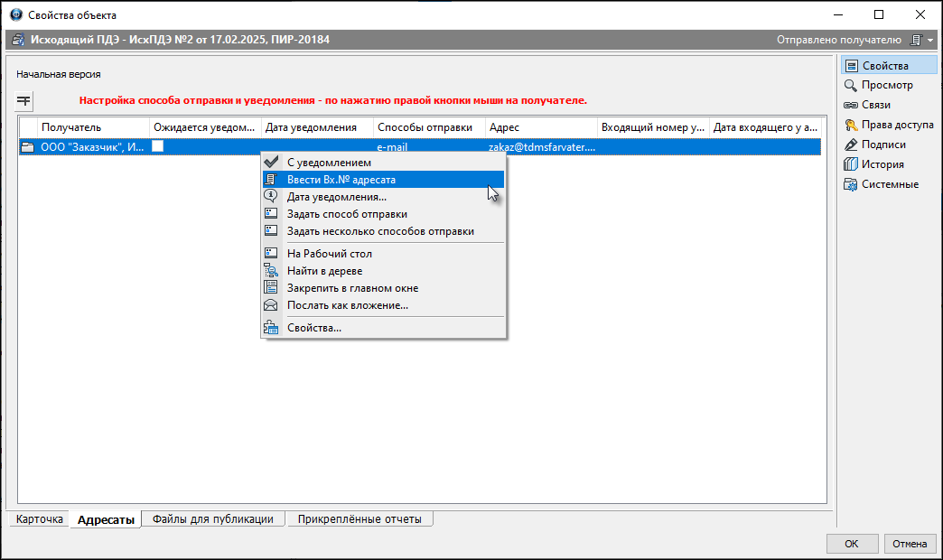Choose На Рабочий стол in context menu

[384, 254]
